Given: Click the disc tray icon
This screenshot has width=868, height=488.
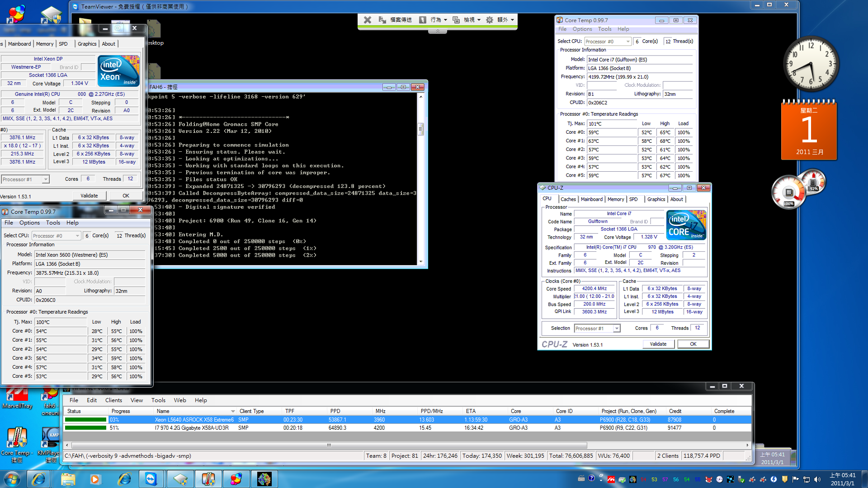Looking at the screenshot, I should pos(719,479).
